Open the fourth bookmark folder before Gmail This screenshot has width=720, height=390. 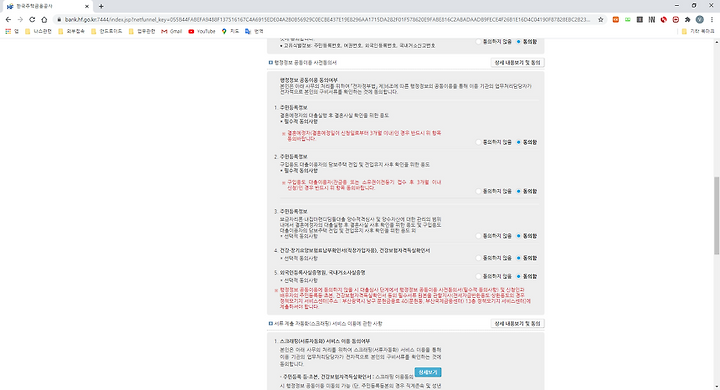click(142, 32)
